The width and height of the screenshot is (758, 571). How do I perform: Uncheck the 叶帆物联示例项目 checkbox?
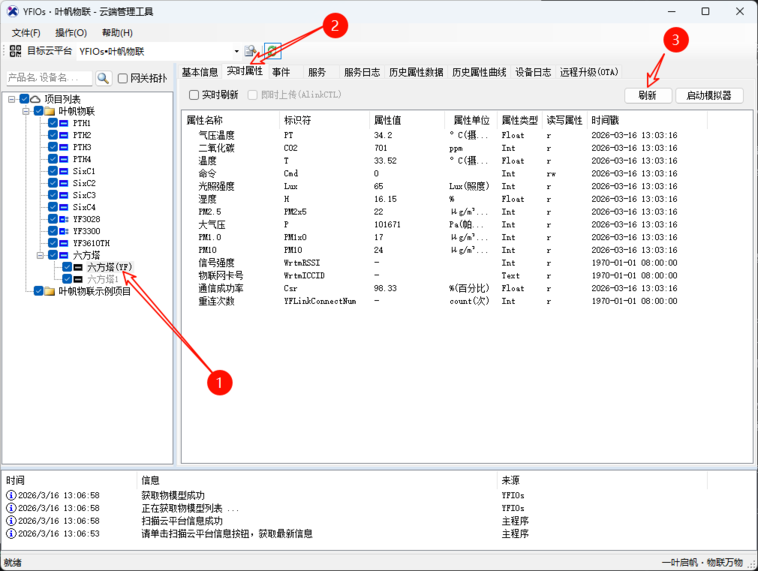click(x=39, y=291)
